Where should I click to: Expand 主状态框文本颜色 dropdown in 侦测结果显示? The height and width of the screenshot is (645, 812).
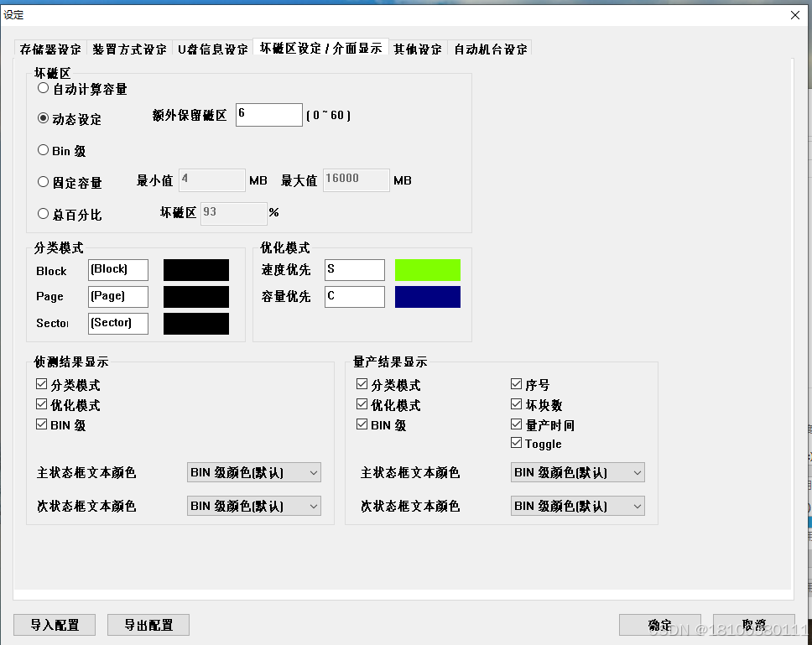pyautogui.click(x=253, y=472)
